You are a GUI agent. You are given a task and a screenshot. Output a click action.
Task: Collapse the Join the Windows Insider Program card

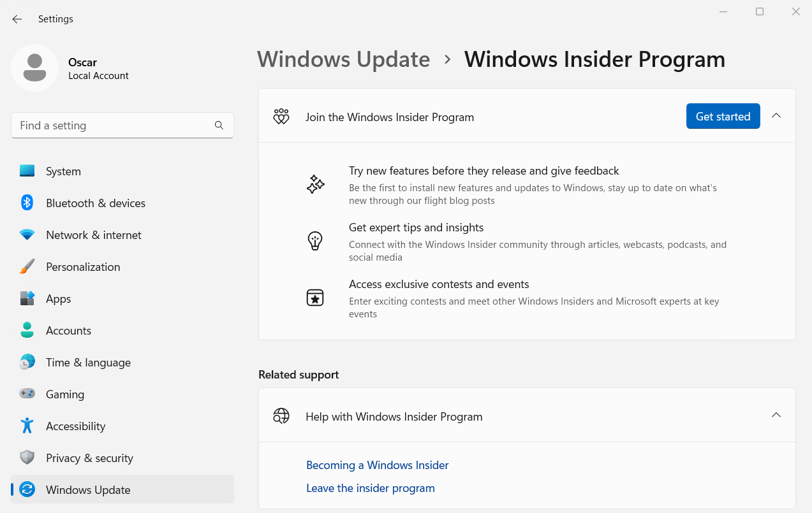click(x=776, y=115)
